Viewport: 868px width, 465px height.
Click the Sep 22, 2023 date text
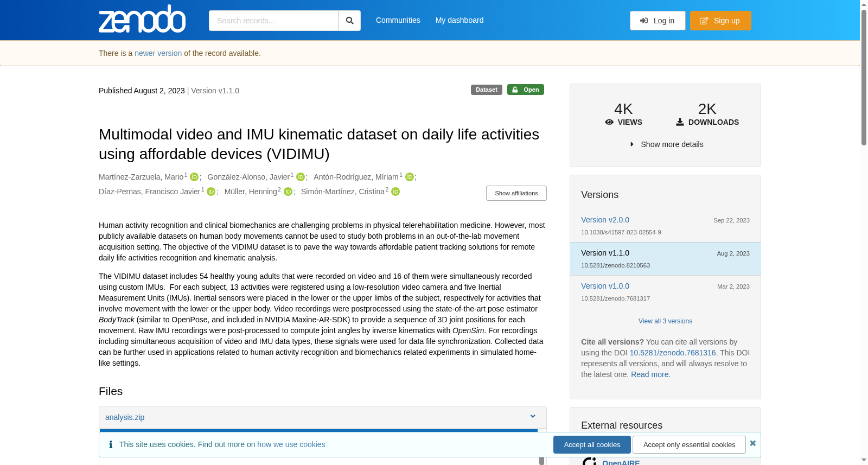(731, 220)
